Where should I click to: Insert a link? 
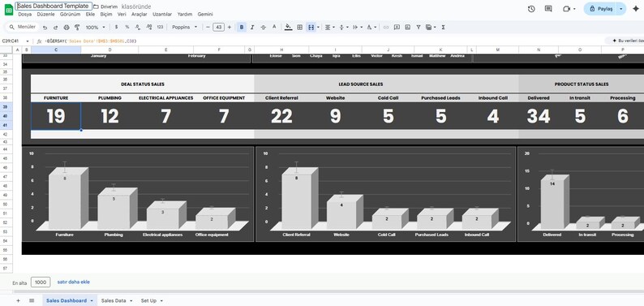[385, 27]
